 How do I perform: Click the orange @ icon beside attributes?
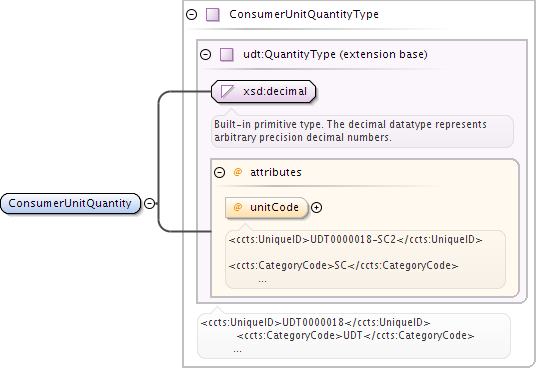pos(237,172)
